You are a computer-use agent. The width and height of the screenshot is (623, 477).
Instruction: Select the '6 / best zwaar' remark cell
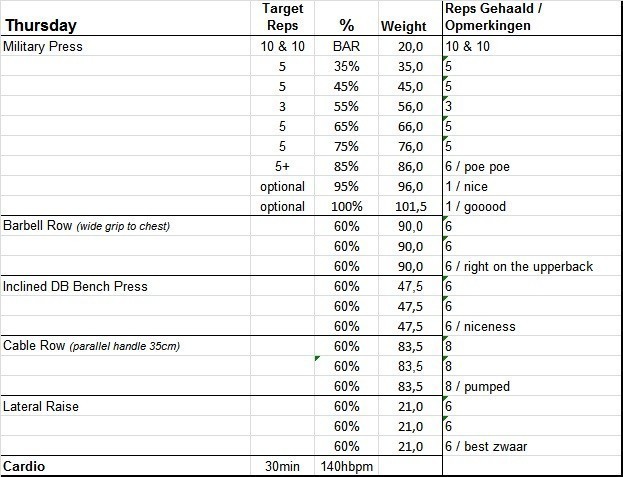[x=486, y=446]
